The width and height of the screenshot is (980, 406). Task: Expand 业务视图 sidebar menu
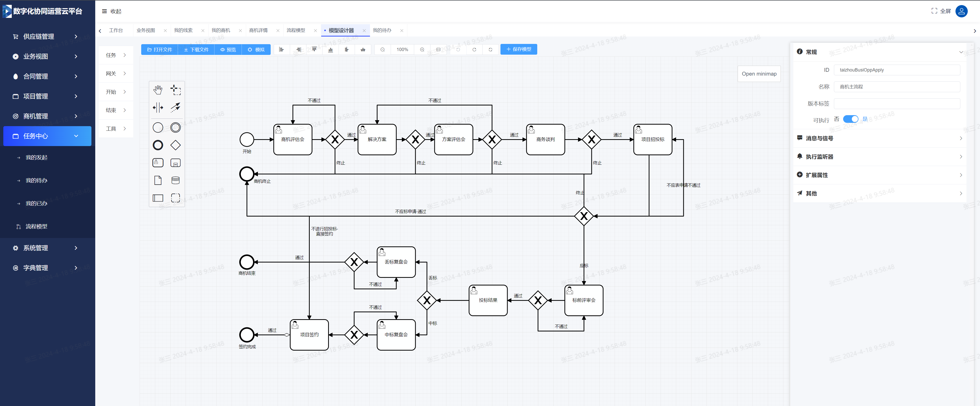(47, 56)
